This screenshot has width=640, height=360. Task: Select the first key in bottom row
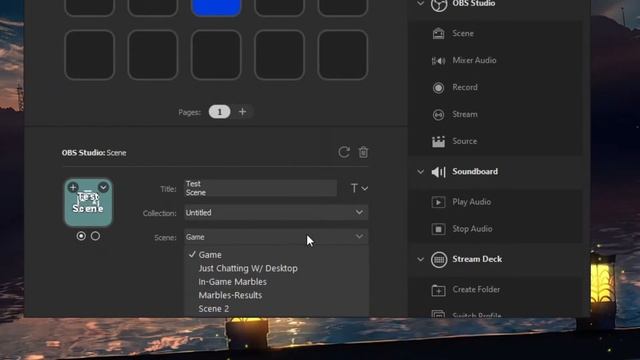click(x=89, y=55)
